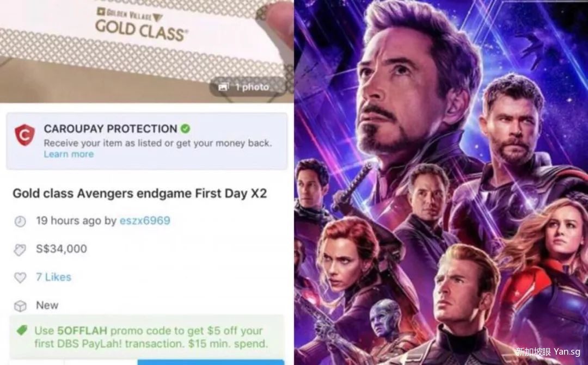Click the box icon beside New condition
Screen dimensions: 588x365
(x=20, y=306)
